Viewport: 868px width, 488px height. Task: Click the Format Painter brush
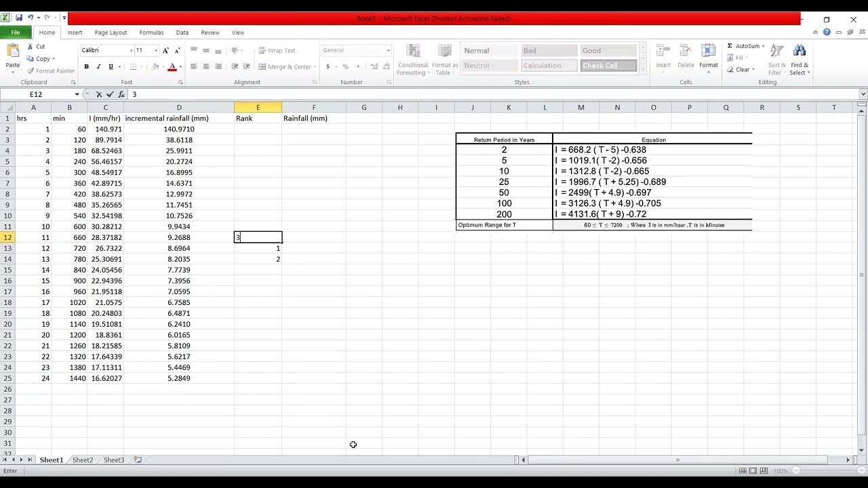(31, 70)
